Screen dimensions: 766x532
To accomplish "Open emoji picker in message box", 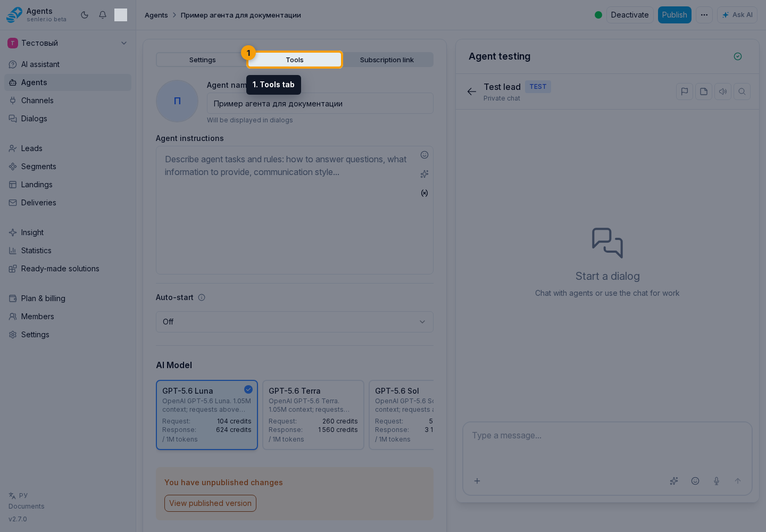I will pyautogui.click(x=695, y=481).
